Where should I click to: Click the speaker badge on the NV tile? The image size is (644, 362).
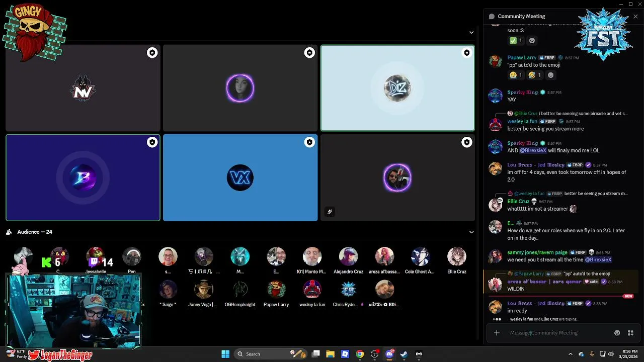pos(152,53)
